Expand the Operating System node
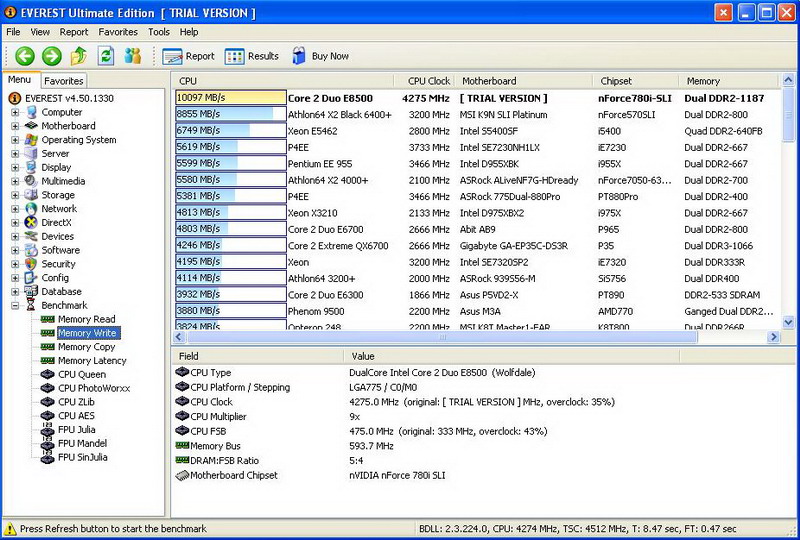800x540 pixels. pos(15,139)
